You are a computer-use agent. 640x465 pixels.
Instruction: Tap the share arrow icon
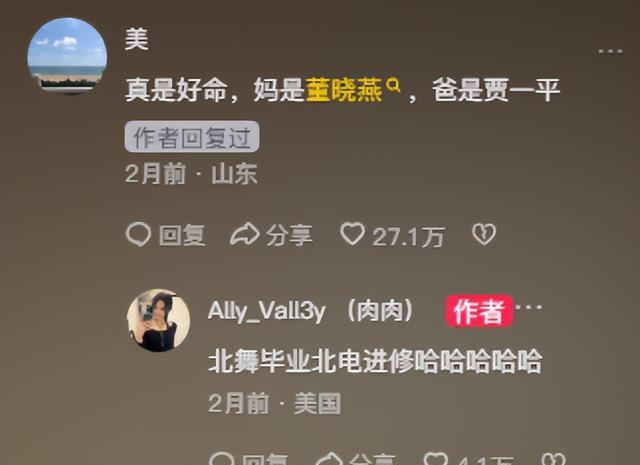coord(244,234)
